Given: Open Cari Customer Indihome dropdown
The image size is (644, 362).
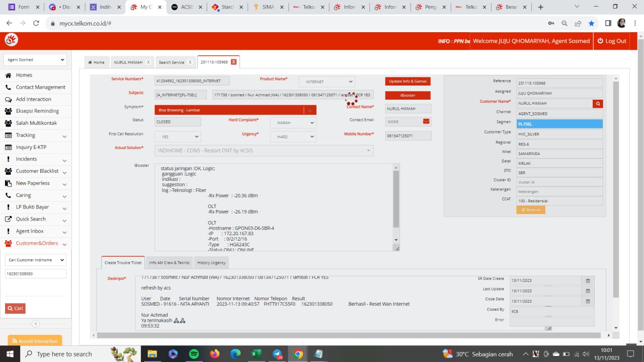Looking at the screenshot, I should (x=36, y=260).
